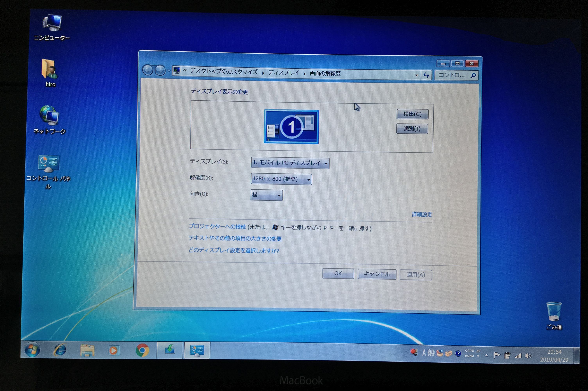Click the language bar restore icon
This screenshot has height=391, width=588.
[x=478, y=351]
